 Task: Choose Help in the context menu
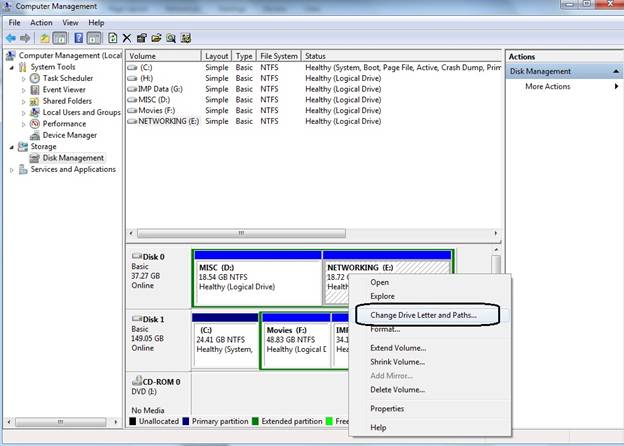(x=378, y=427)
